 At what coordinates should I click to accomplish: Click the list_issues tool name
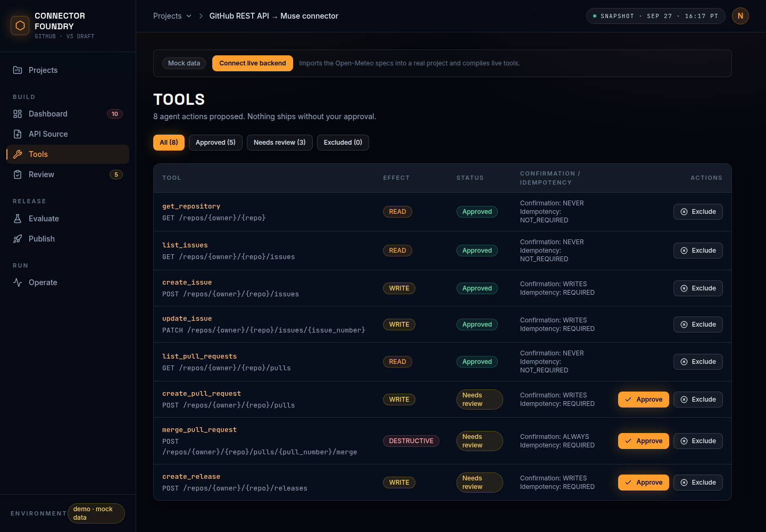(185, 245)
